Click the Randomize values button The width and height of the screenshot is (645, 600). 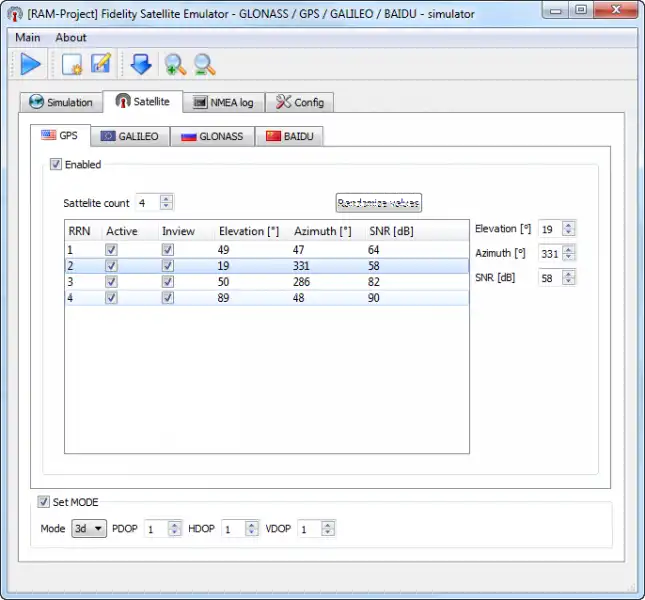[378, 203]
